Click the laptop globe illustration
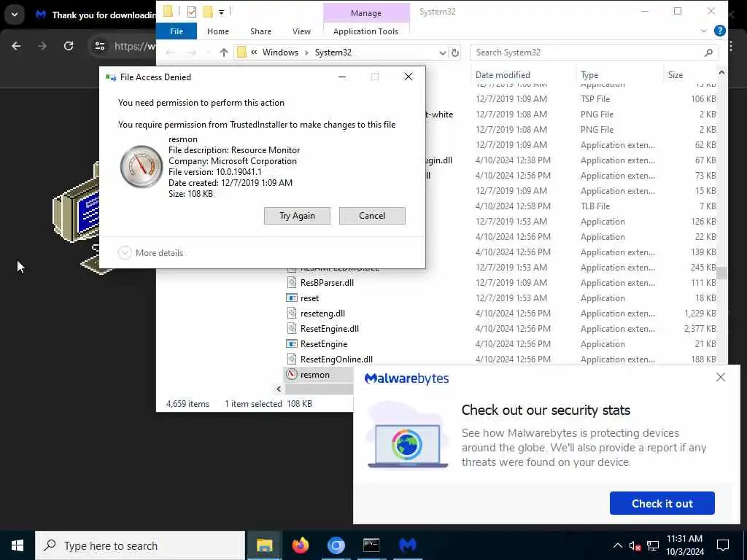 point(407,444)
